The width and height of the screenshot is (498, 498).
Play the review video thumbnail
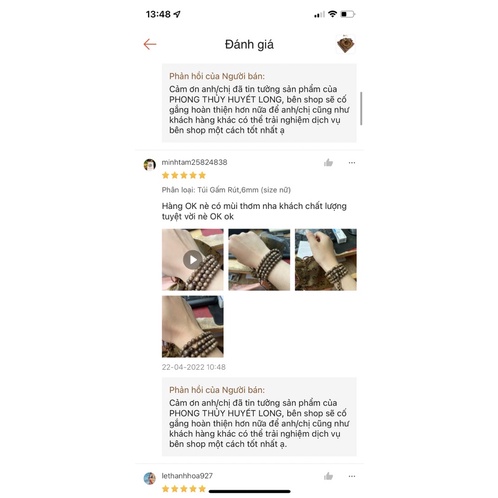tap(193, 260)
